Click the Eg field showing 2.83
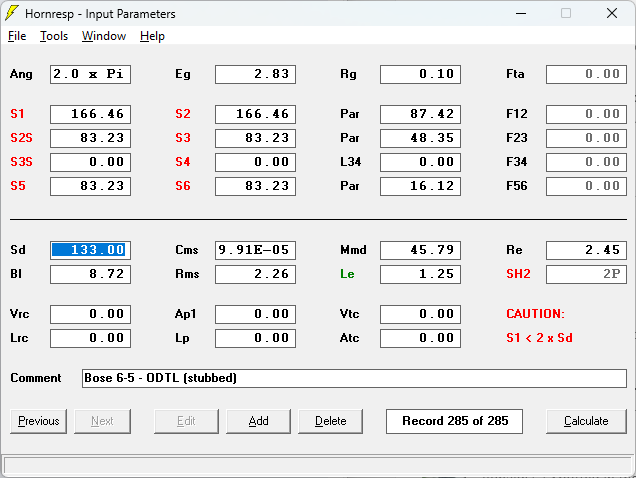The width and height of the screenshot is (636, 478). click(x=256, y=74)
